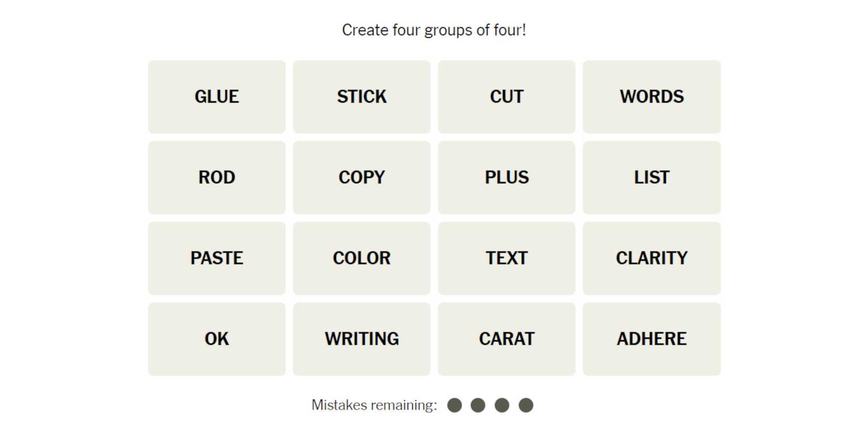Click the 'Mistakes remaining:' label
This screenshot has width=868, height=434.
(x=374, y=405)
